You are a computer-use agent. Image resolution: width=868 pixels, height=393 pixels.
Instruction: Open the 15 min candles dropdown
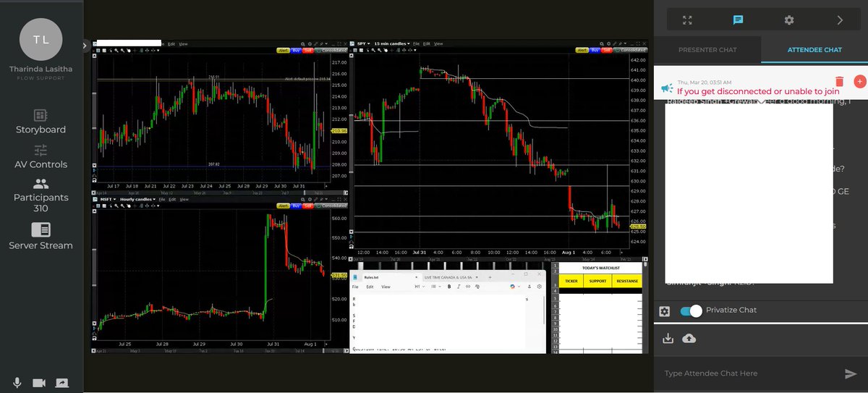point(392,43)
